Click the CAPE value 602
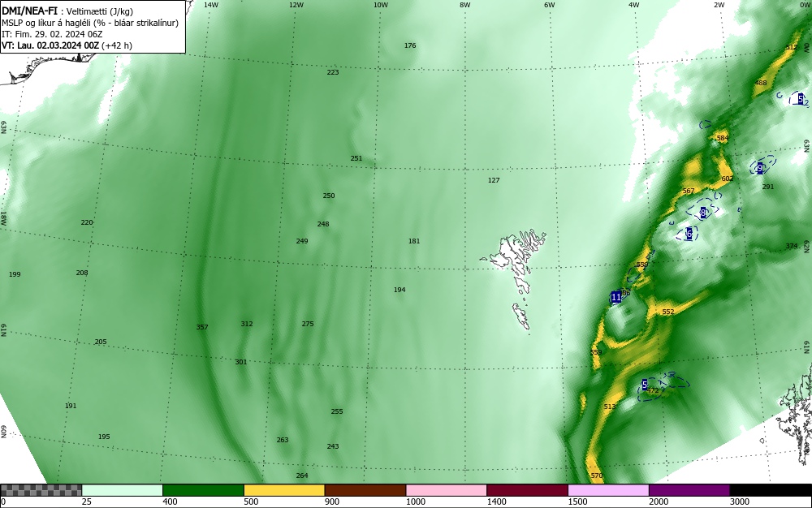Screen dimensions: 812x508 727,179
